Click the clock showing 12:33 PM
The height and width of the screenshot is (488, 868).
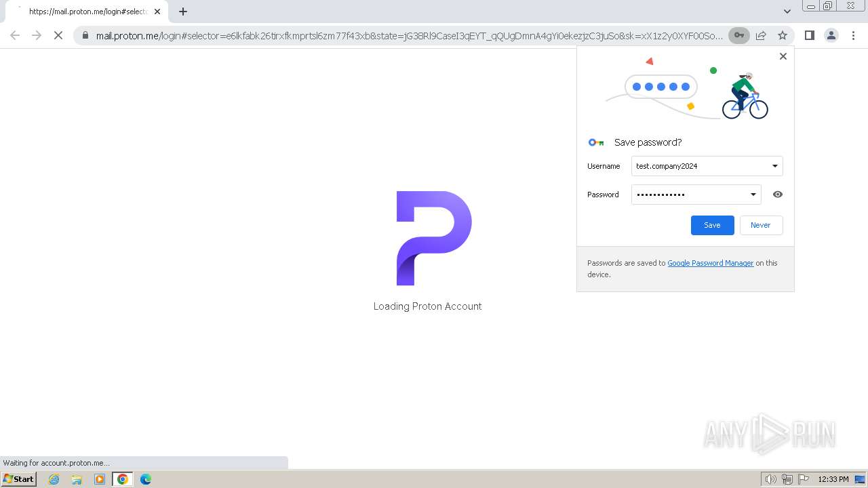[833, 479]
